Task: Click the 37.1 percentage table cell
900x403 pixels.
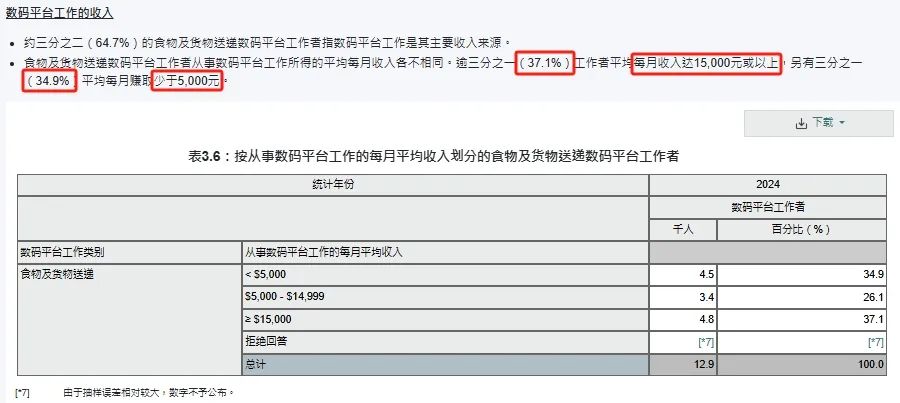Action: (x=802, y=320)
